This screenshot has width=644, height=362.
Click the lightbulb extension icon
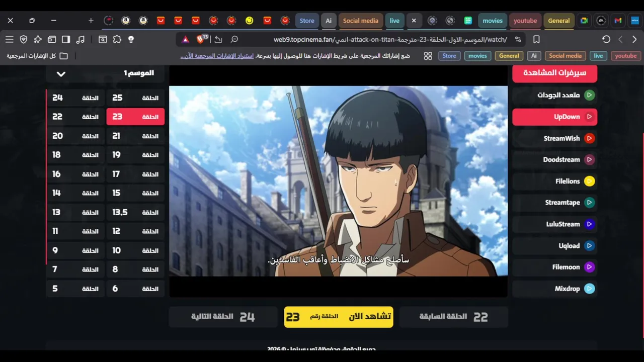[131, 39]
